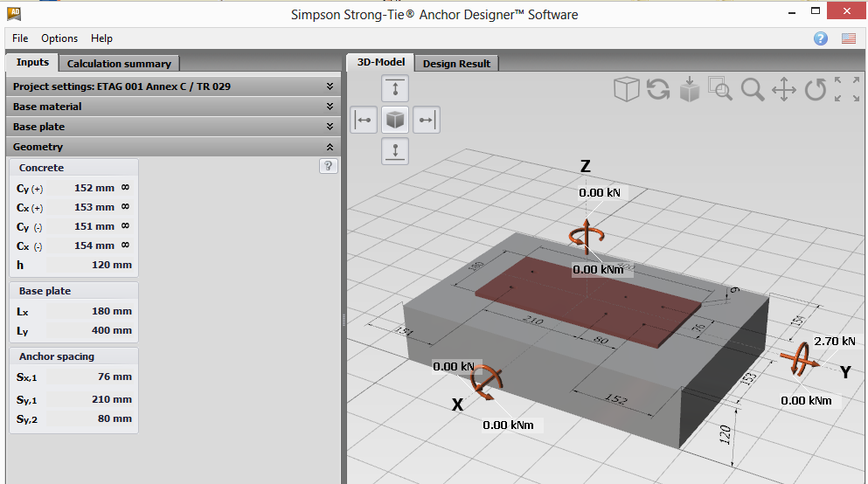Viewport: 868px width, 484px height.
Task: Switch to bottom view arrow button
Action: pos(395,150)
